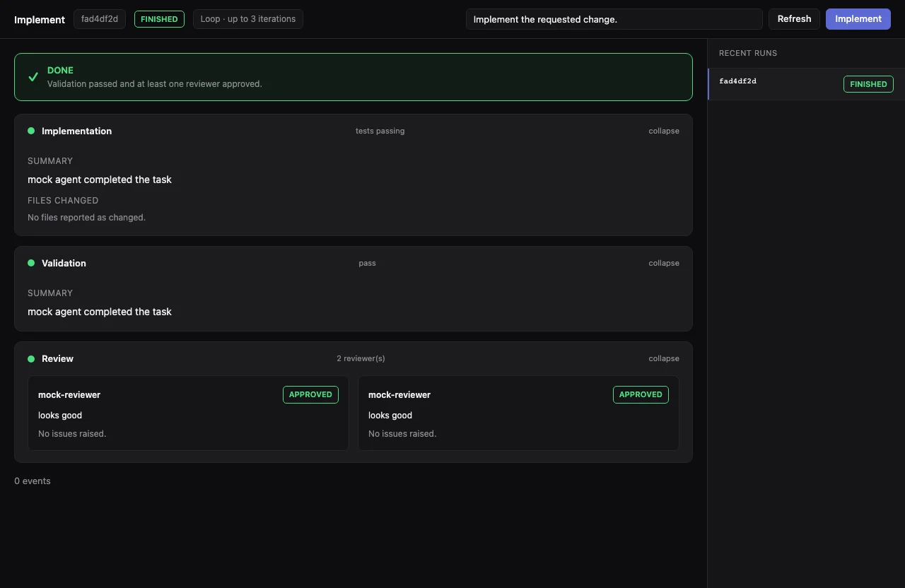Click the green status dot beside Validation
This screenshot has height=588, width=905.
click(x=31, y=263)
